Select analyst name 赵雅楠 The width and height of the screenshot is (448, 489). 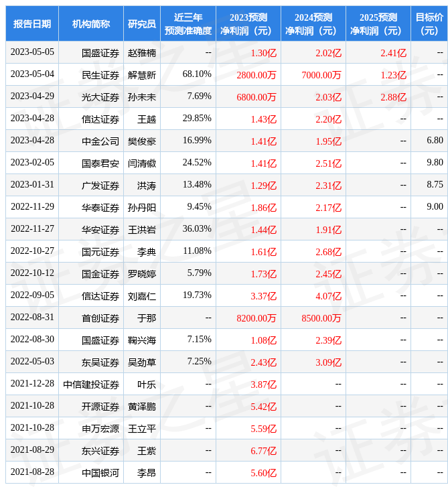coord(142,53)
